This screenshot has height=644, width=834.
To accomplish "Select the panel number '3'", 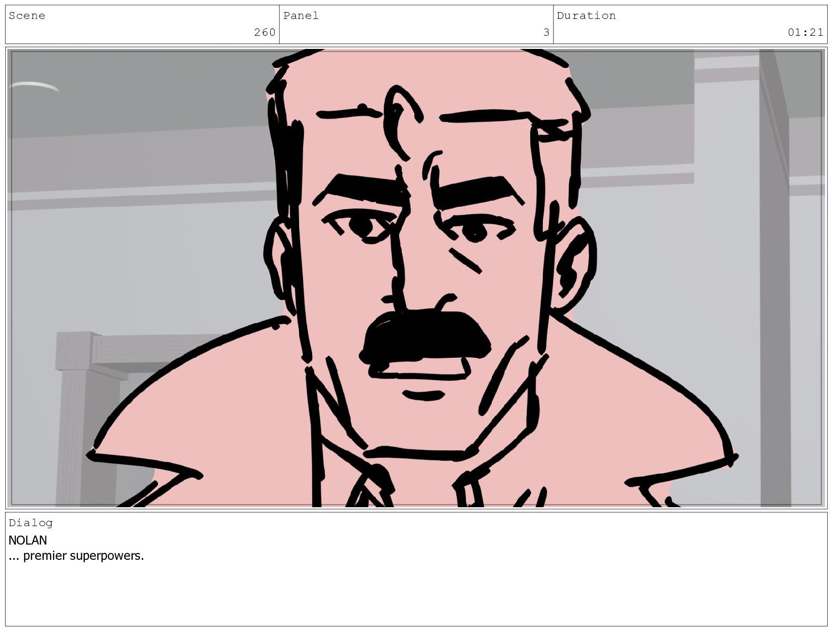I will tap(547, 33).
